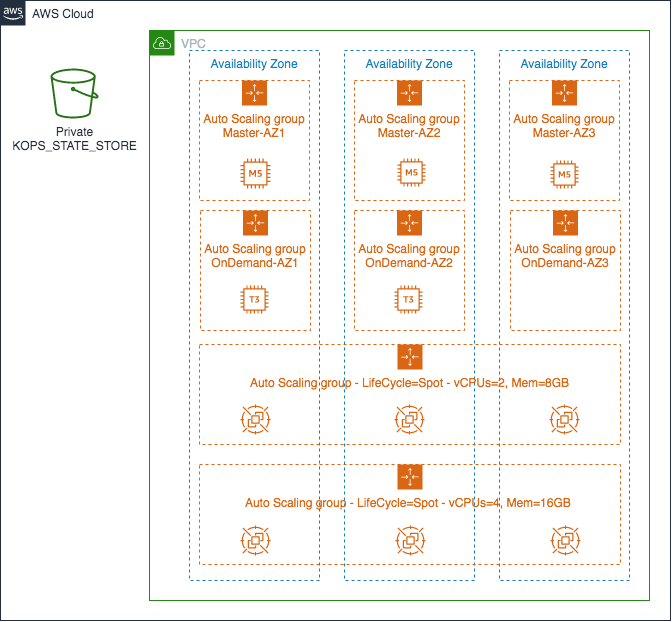Click the T3 instance chip in OnDemand-AZ1

[254, 298]
